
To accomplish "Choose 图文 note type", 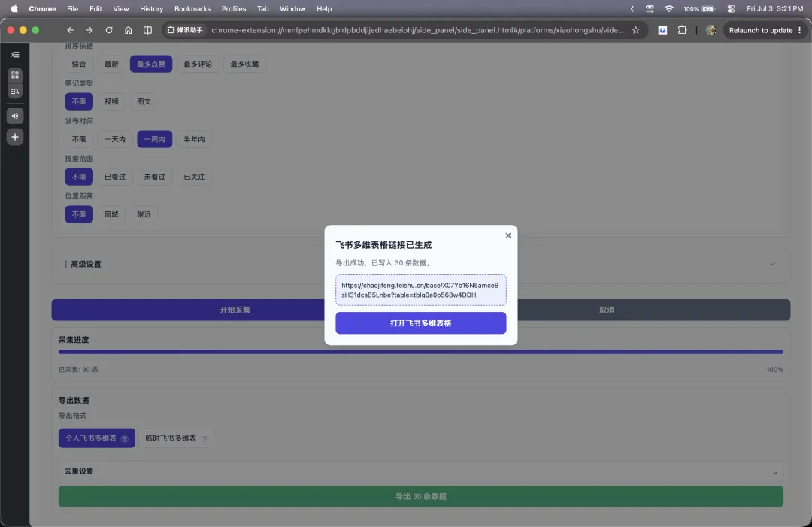I will pyautogui.click(x=144, y=101).
